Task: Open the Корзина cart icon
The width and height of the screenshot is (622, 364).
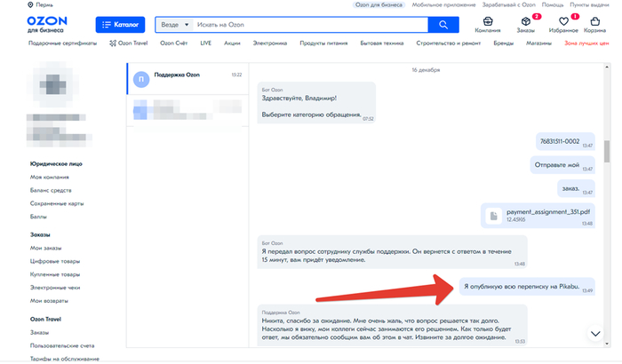Action: tap(594, 25)
